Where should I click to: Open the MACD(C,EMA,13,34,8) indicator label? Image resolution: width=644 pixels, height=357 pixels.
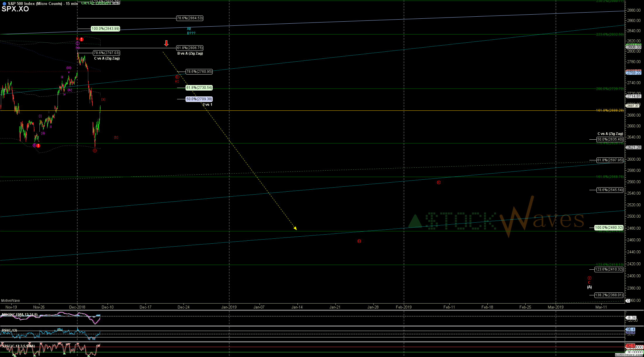(20, 315)
